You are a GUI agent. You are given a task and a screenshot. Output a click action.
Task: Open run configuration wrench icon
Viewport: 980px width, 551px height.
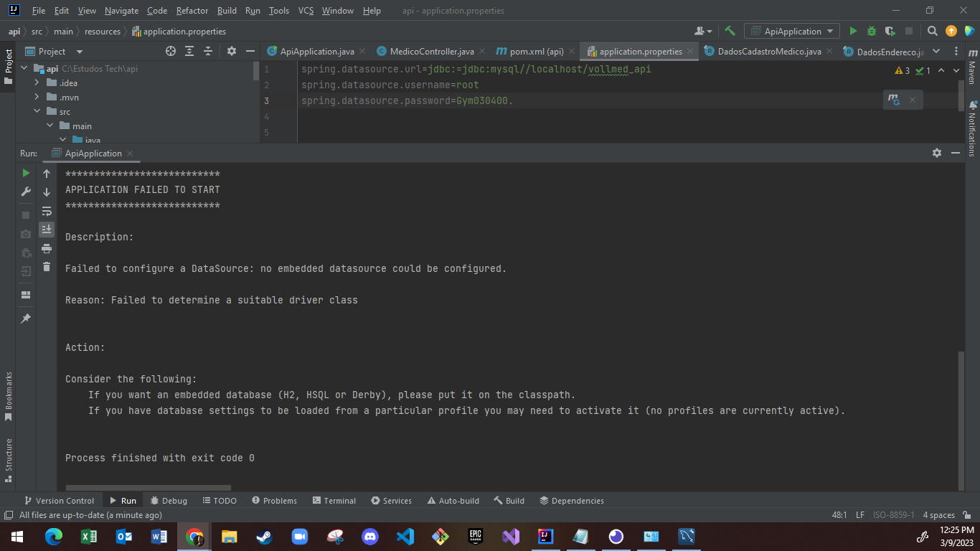[26, 192]
